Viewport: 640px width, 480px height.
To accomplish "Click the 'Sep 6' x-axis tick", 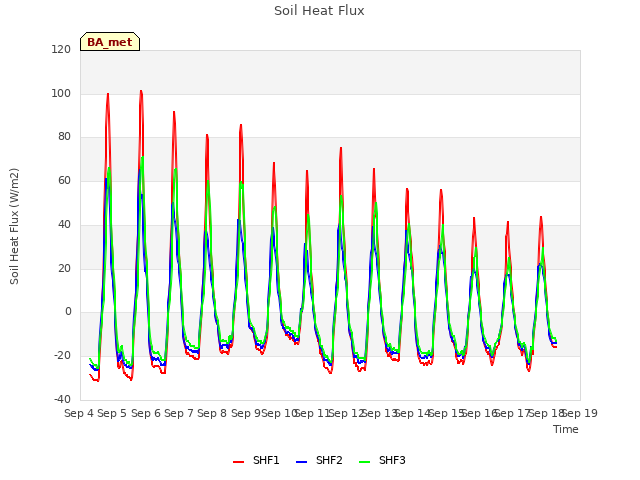I will pyautogui.click(x=146, y=413).
